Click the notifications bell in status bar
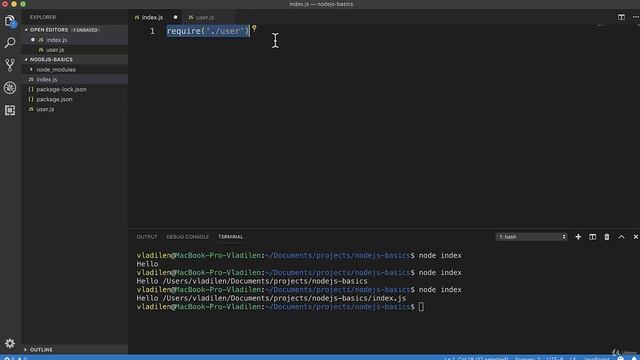Viewport: 640px width, 360px height. click(634, 358)
